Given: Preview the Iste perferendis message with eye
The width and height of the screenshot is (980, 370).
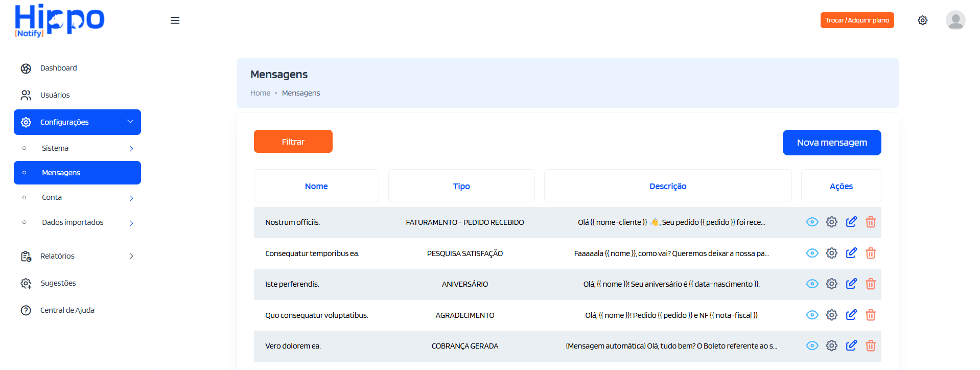Looking at the screenshot, I should click(812, 284).
